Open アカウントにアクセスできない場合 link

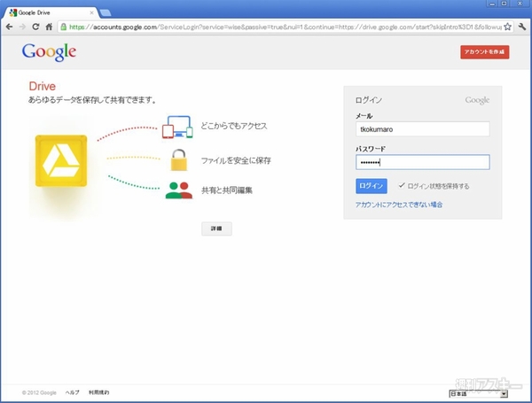(x=399, y=205)
